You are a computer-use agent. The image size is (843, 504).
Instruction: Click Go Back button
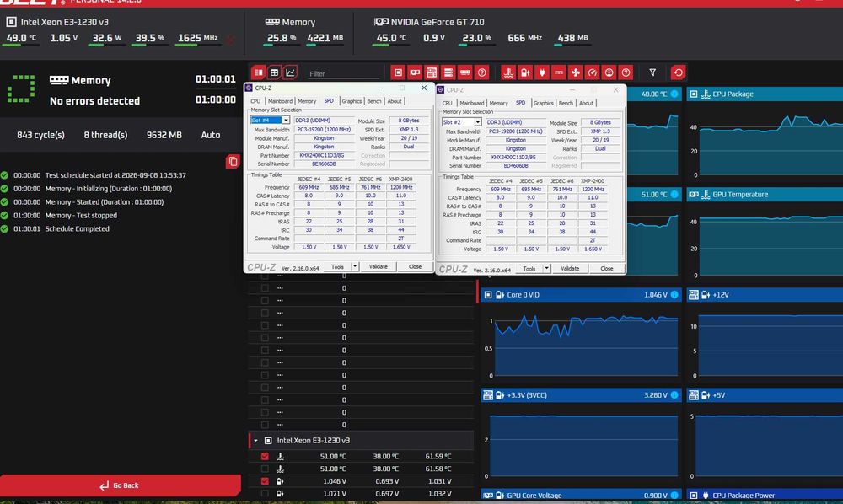pyautogui.click(x=120, y=485)
